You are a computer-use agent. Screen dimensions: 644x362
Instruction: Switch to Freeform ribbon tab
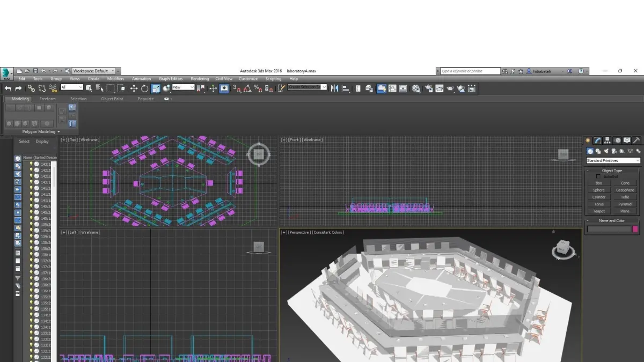[47, 99]
